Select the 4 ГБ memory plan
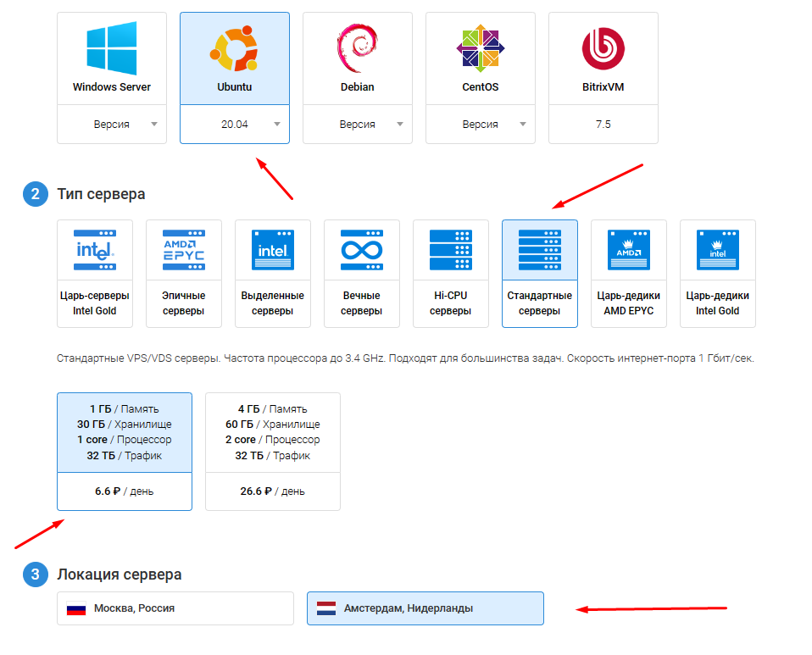This screenshot has width=812, height=655. click(x=272, y=451)
